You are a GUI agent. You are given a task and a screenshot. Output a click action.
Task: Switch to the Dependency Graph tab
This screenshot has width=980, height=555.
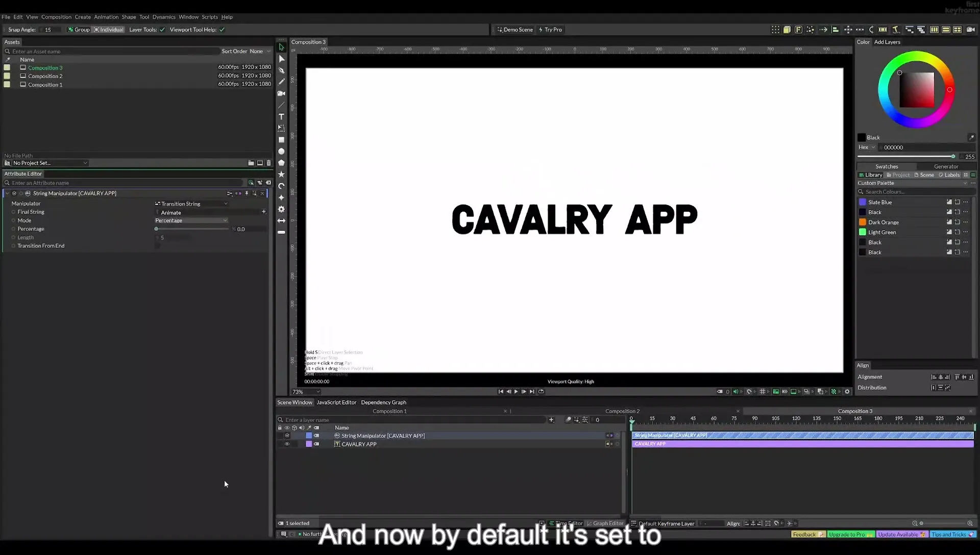[x=383, y=402]
